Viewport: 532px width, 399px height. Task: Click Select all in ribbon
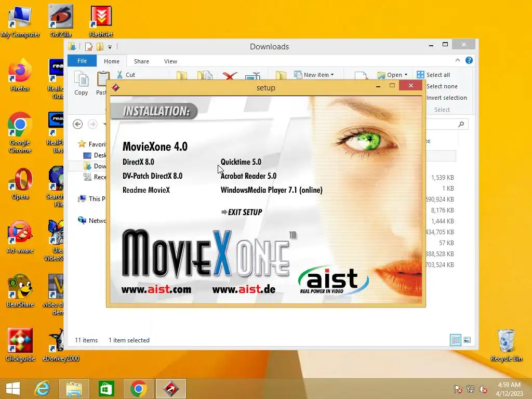click(434, 75)
